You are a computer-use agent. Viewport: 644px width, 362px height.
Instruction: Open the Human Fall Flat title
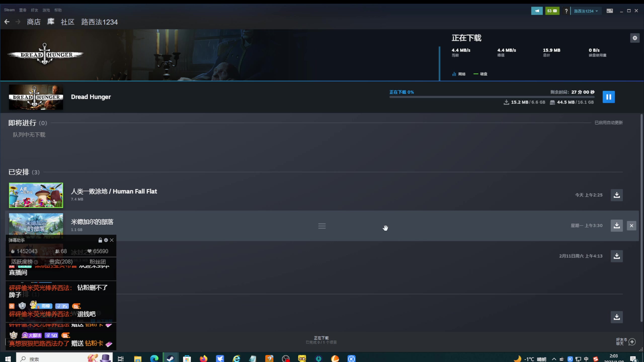[x=114, y=191]
